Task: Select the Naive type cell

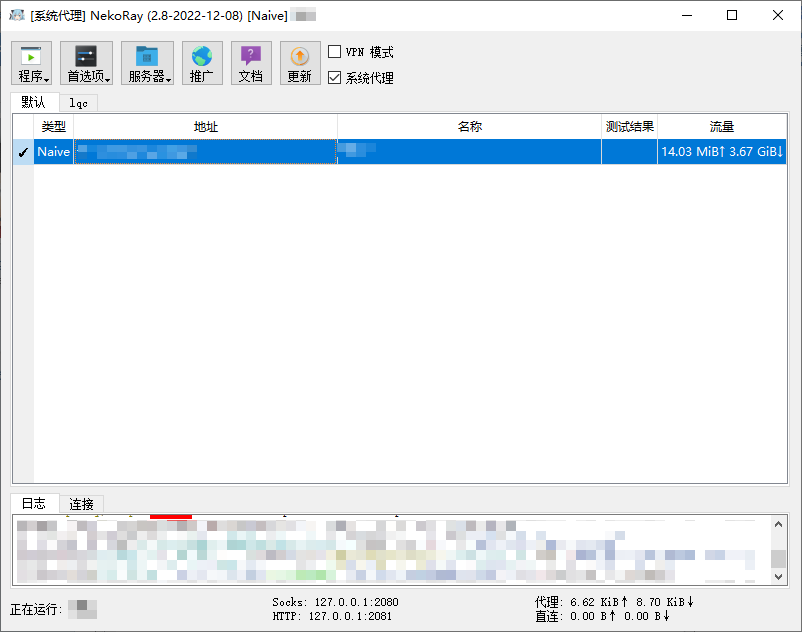Action: 54,151
